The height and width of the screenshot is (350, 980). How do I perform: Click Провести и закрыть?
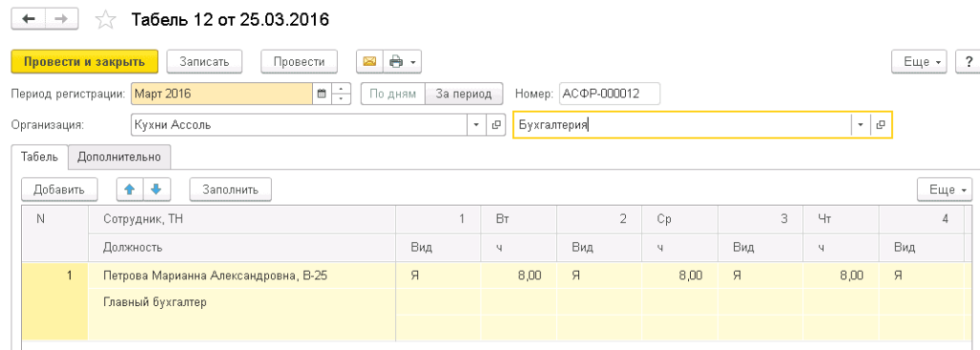point(84,62)
